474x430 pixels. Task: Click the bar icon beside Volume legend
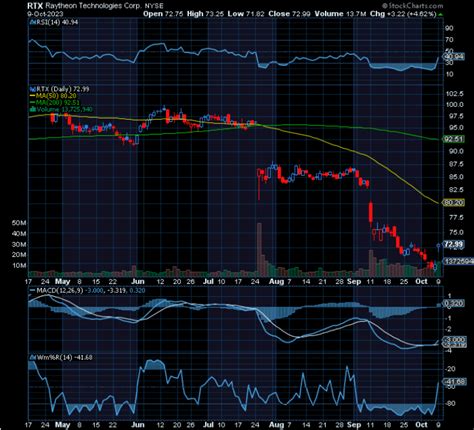(33, 110)
